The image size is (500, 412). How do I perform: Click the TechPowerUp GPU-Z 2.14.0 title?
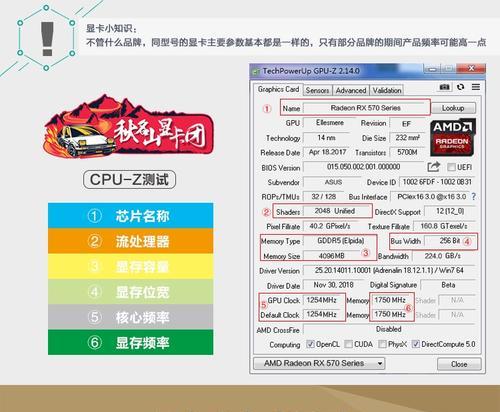click(x=311, y=71)
